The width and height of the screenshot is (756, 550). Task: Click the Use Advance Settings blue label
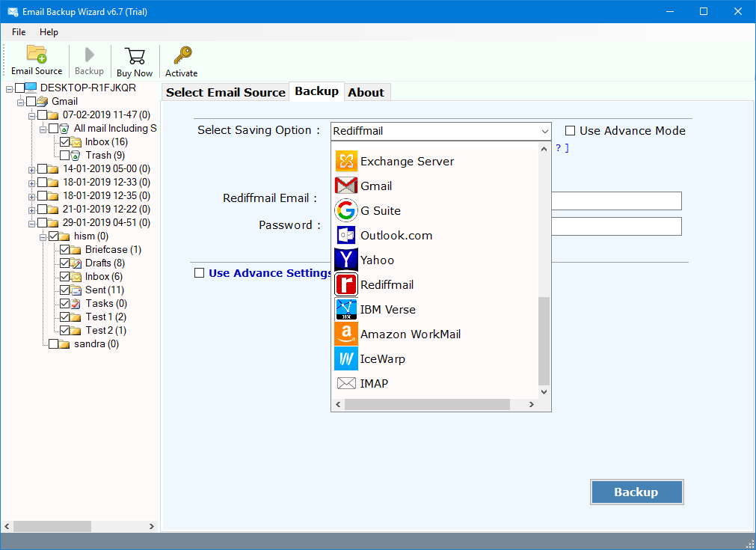click(269, 273)
